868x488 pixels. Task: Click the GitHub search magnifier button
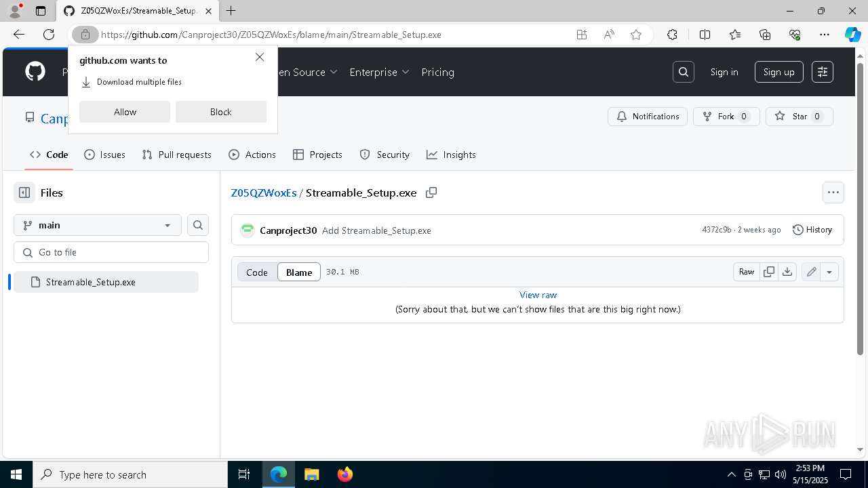[684, 72]
